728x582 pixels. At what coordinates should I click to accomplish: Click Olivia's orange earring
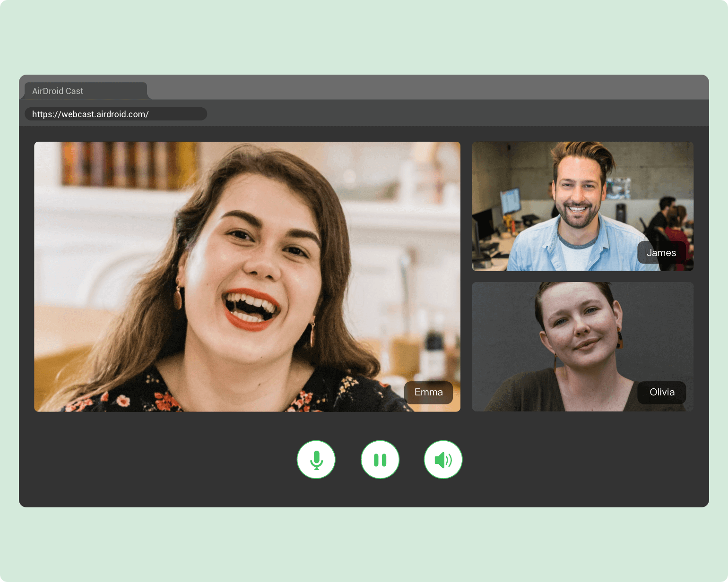pos(619,338)
